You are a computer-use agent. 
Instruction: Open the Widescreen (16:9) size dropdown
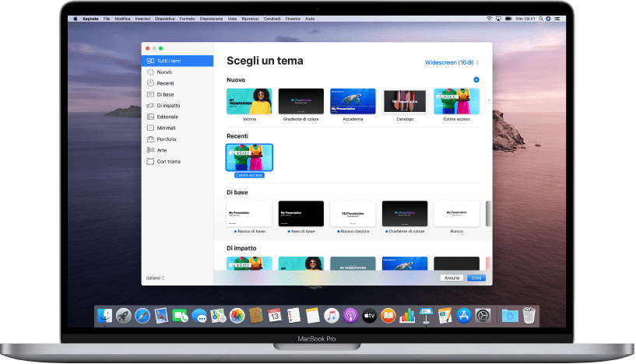452,62
